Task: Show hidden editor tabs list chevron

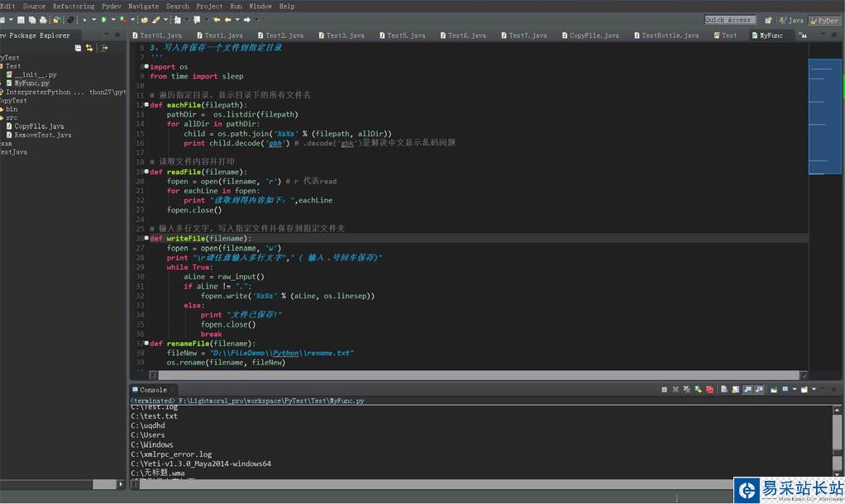Action: pos(803,36)
